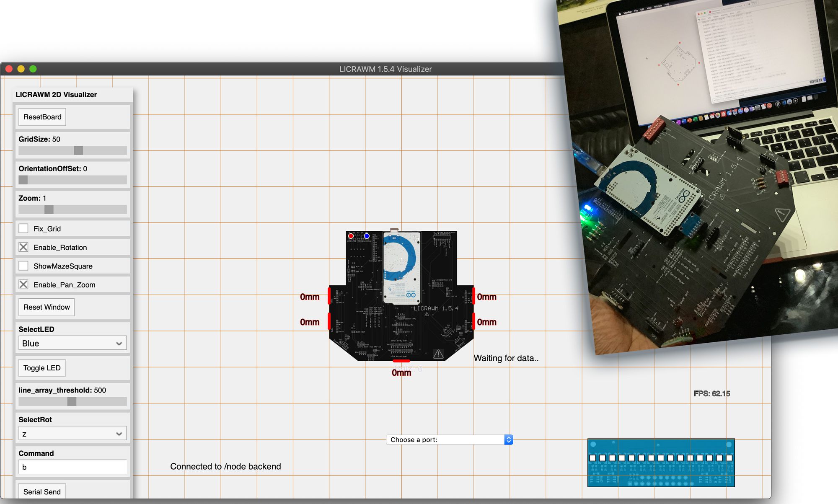This screenshot has height=504, width=838.
Task: Disable the Enable_Rotation checkbox
Action: click(x=23, y=247)
